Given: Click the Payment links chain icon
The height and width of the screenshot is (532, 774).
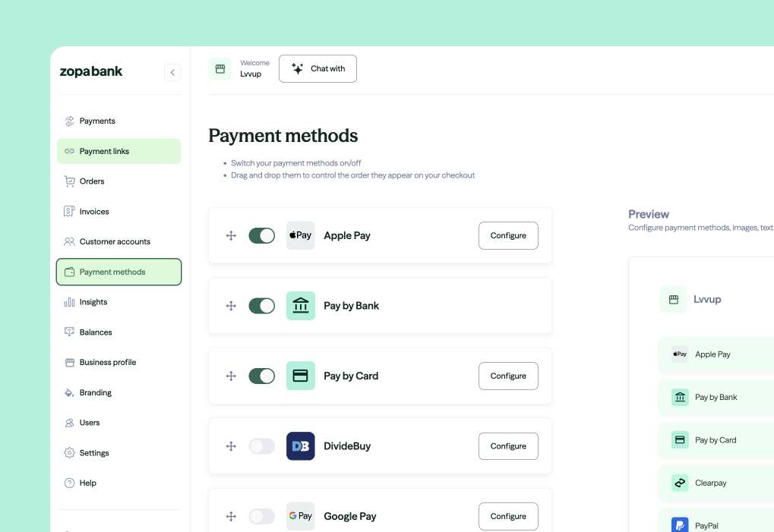Looking at the screenshot, I should point(70,151).
